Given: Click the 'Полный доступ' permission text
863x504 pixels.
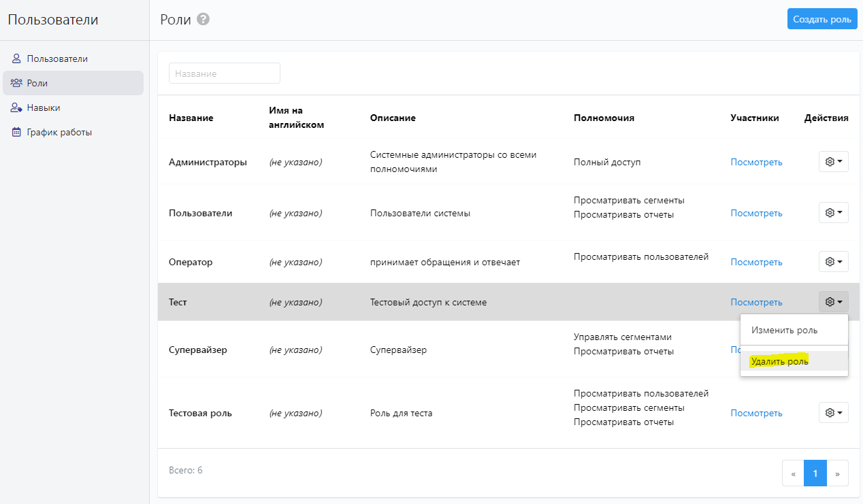Looking at the screenshot, I should tap(607, 162).
